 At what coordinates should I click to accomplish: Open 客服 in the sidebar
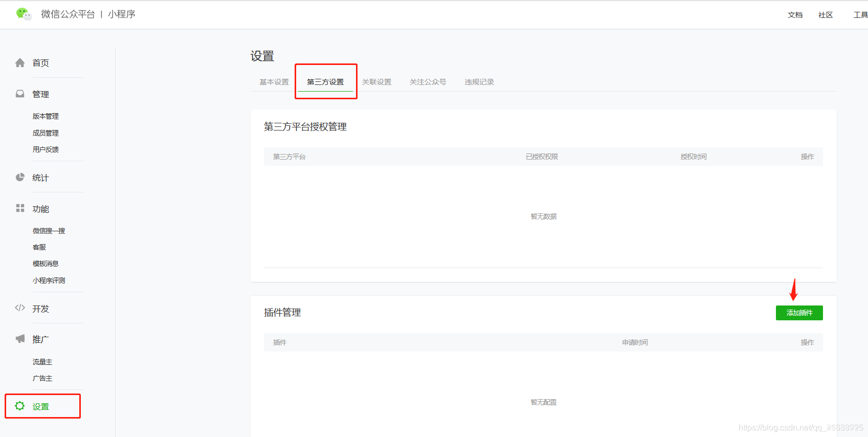[x=39, y=247]
